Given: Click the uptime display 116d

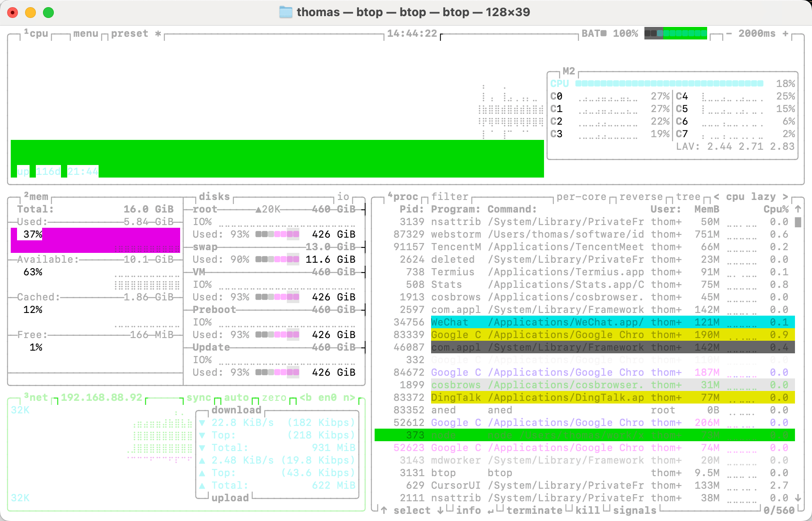Looking at the screenshot, I should 48,172.
